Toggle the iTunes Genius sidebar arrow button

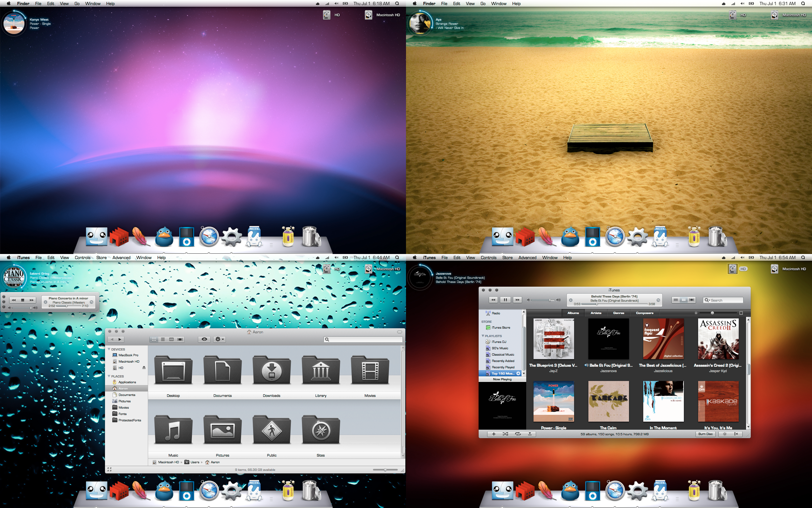(x=736, y=434)
